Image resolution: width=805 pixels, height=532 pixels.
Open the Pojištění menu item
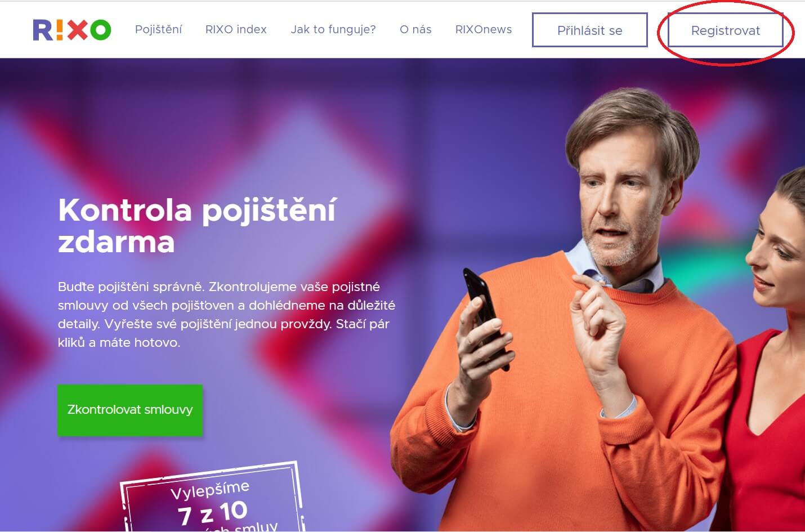pyautogui.click(x=158, y=29)
